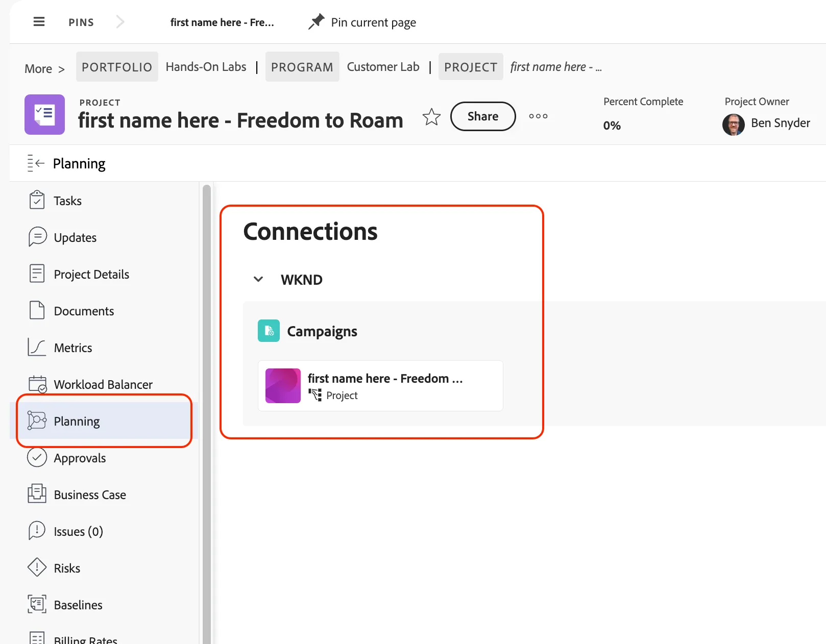
Task: Open the Hands-On Labs portfolio link
Action: point(206,67)
